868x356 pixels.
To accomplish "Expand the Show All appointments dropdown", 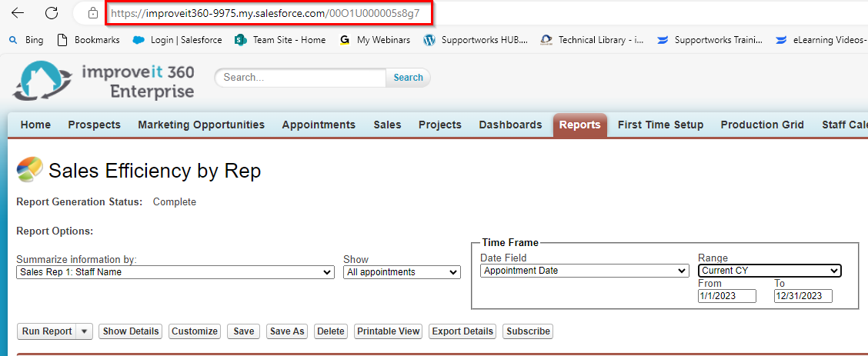I will point(402,272).
